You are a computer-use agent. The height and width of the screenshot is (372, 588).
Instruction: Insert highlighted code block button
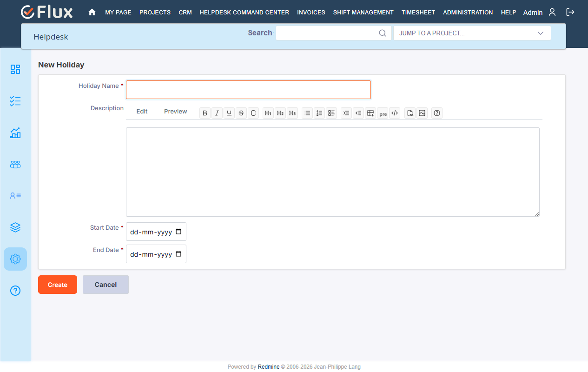pyautogui.click(x=395, y=113)
